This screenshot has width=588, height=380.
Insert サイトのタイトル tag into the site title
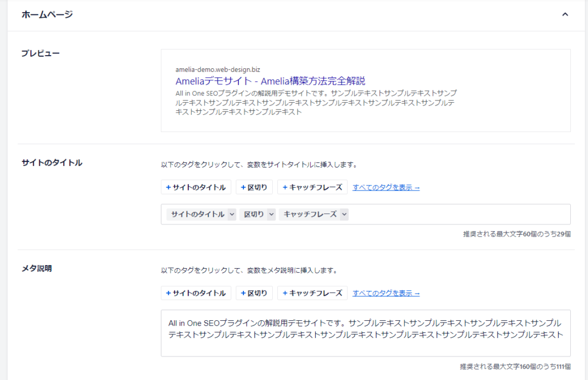196,187
